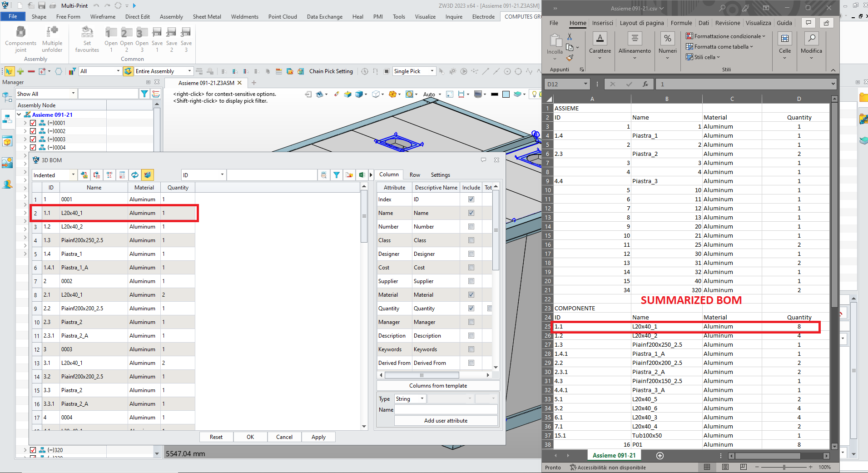Image resolution: width=868 pixels, height=473 pixels.
Task: Click the user attribute Name input field
Action: pos(446,409)
